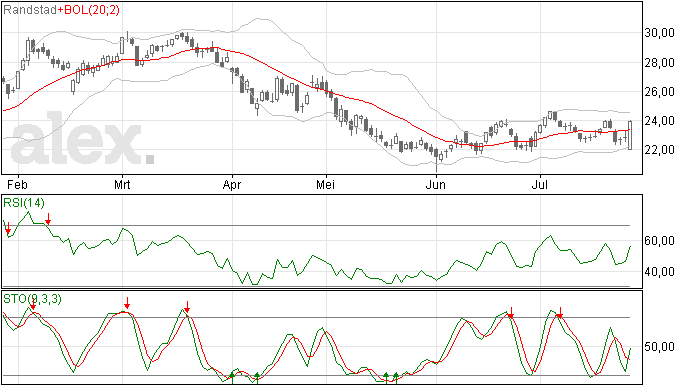Viewport: 690px width, 387px height.
Task: Click the Jul month axis label
Action: [540, 184]
